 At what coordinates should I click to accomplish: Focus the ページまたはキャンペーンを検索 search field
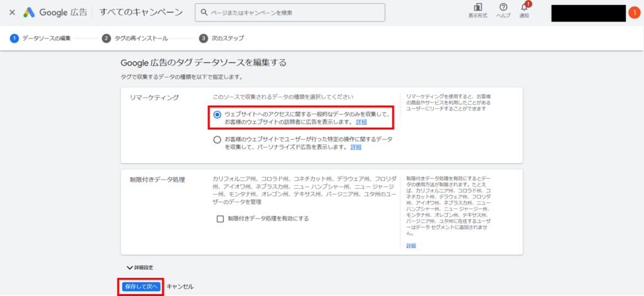coord(290,13)
